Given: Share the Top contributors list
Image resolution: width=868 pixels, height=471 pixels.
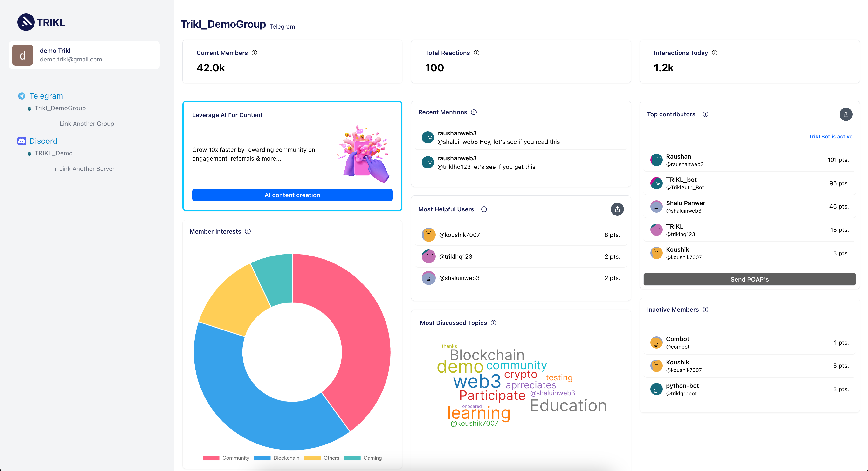Looking at the screenshot, I should pyautogui.click(x=846, y=114).
